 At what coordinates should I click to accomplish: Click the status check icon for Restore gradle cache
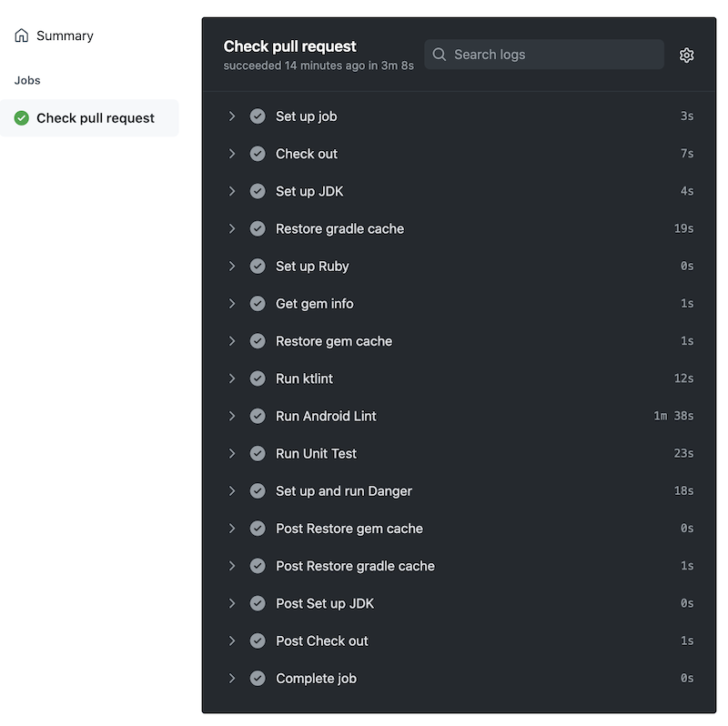pos(258,228)
